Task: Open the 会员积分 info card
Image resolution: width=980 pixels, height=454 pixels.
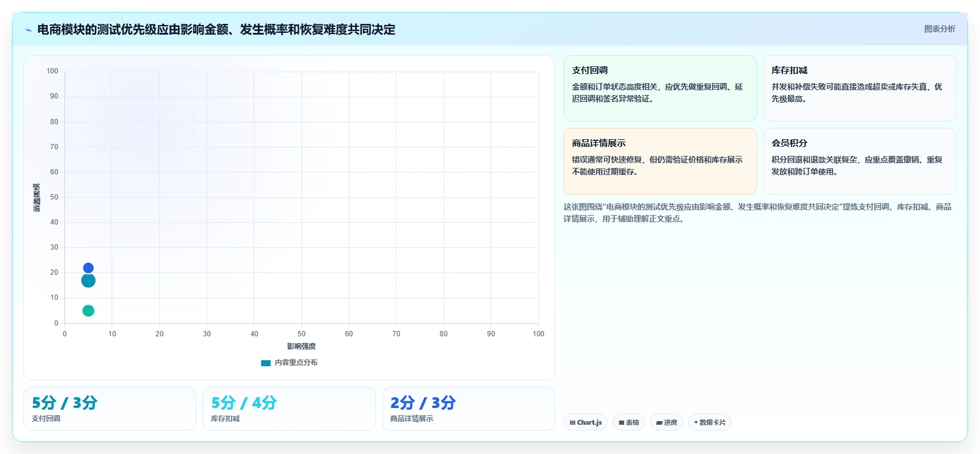Action: pyautogui.click(x=859, y=161)
